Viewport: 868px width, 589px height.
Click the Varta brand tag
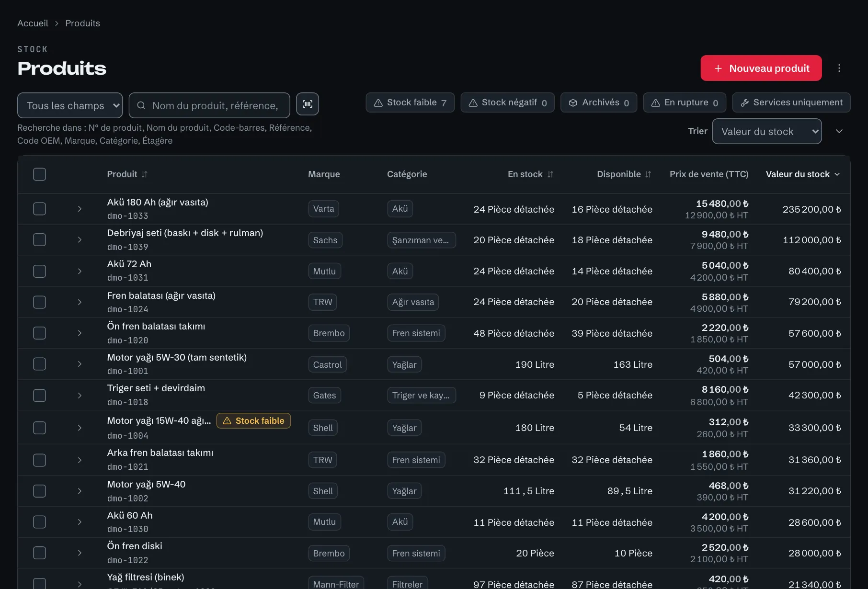323,209
